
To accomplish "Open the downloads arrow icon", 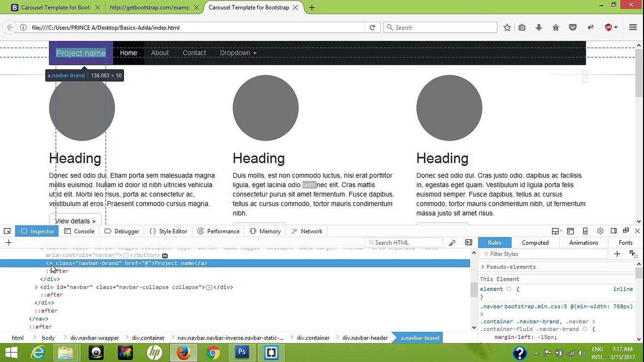I will [539, 28].
